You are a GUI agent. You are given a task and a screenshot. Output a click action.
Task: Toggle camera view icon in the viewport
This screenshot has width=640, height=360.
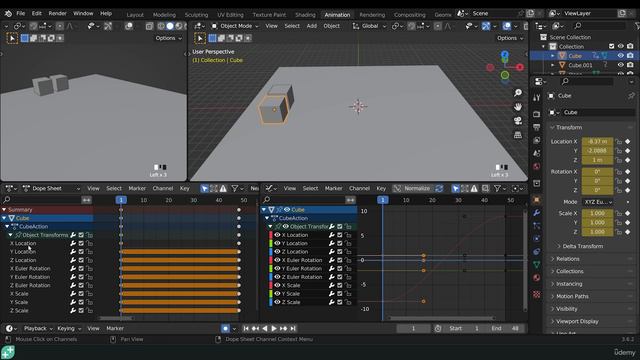pos(518,121)
